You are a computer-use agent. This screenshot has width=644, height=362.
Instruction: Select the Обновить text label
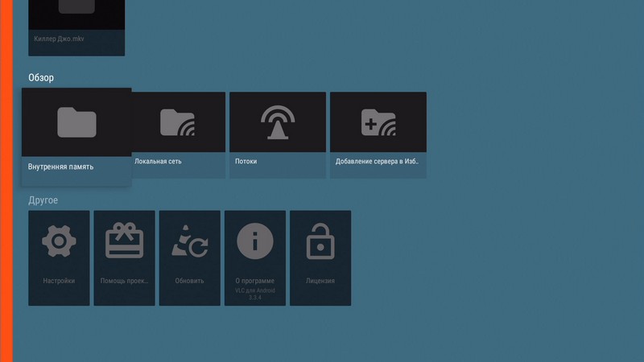click(189, 281)
